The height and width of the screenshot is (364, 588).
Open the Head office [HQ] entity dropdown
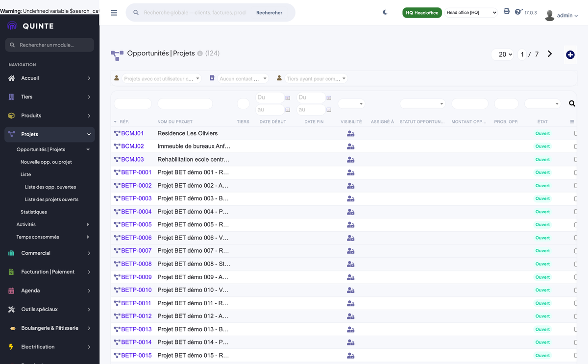click(471, 13)
